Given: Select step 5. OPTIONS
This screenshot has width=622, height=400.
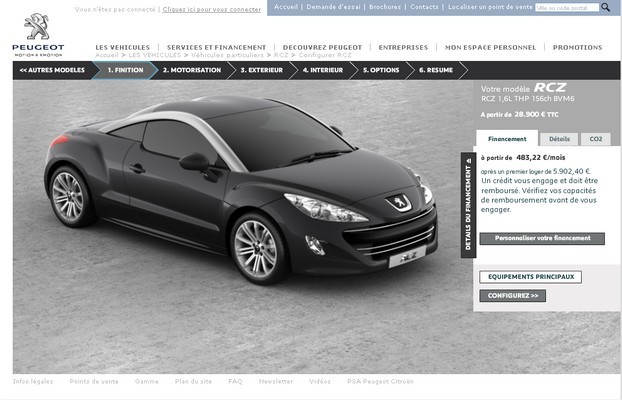Looking at the screenshot, I should pos(381,70).
